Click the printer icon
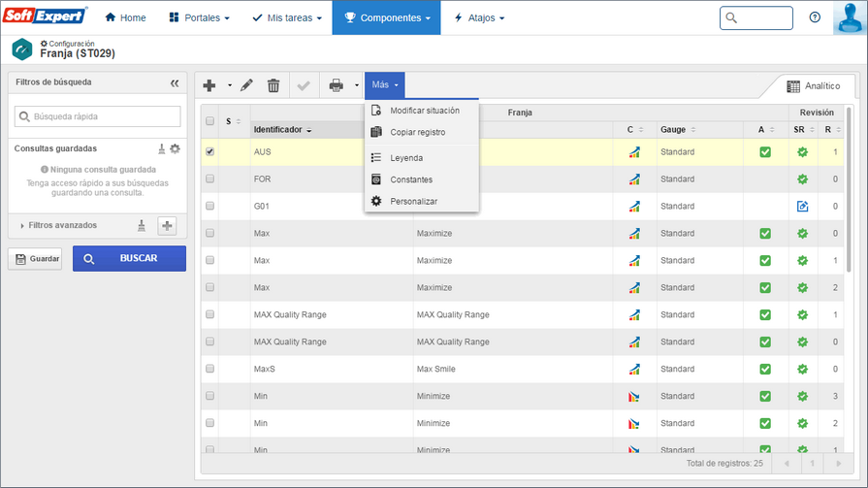Viewport: 868px width, 488px height. (x=336, y=85)
